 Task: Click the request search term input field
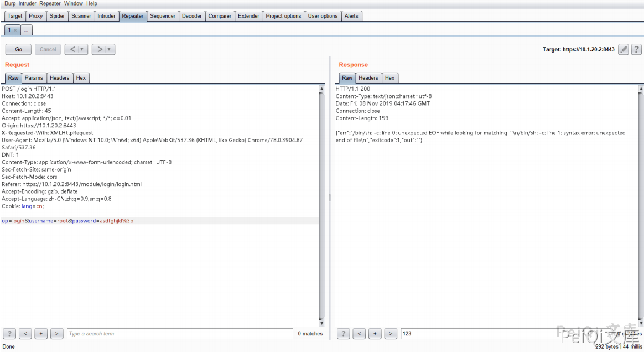tap(180, 334)
